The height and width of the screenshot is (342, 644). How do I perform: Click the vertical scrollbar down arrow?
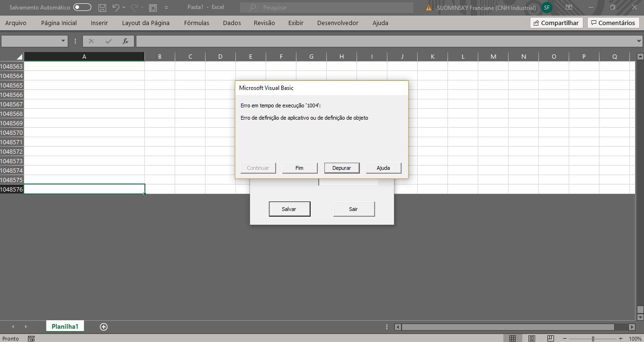click(640, 316)
